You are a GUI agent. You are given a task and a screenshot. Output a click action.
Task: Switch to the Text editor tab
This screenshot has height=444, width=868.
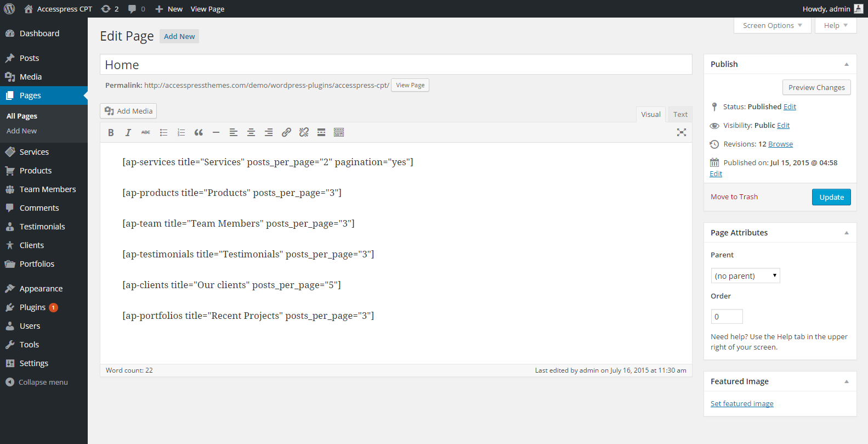click(680, 114)
